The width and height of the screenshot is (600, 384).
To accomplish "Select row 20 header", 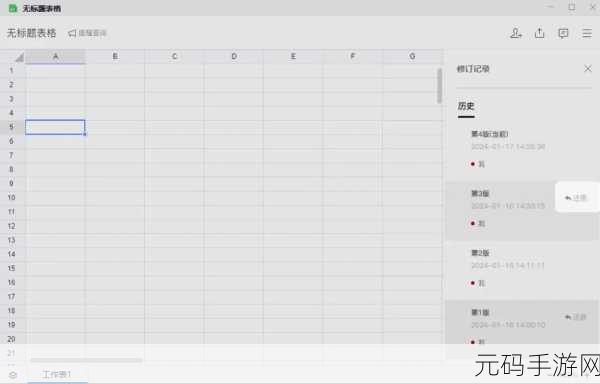I will (11, 339).
